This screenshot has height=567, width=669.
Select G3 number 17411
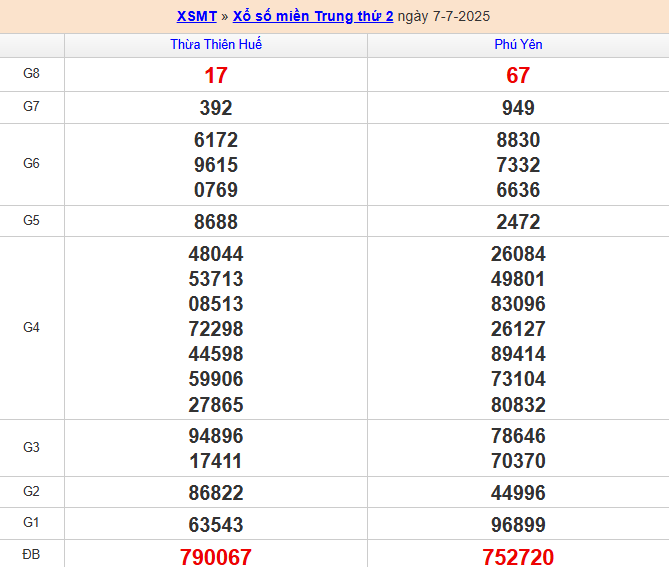(216, 461)
